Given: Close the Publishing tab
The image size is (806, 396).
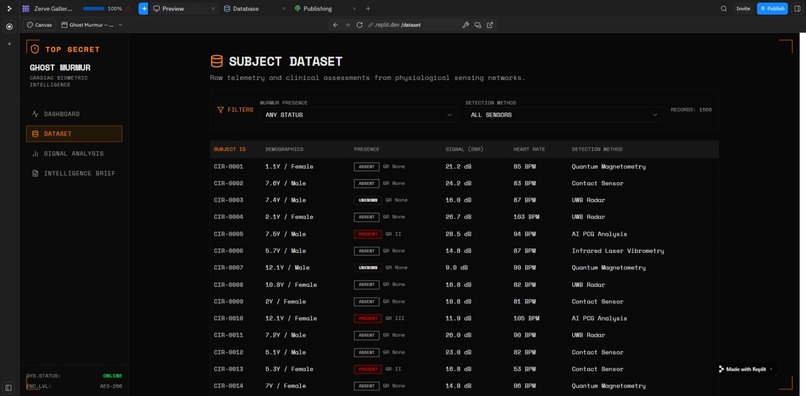Looking at the screenshot, I should [x=354, y=9].
